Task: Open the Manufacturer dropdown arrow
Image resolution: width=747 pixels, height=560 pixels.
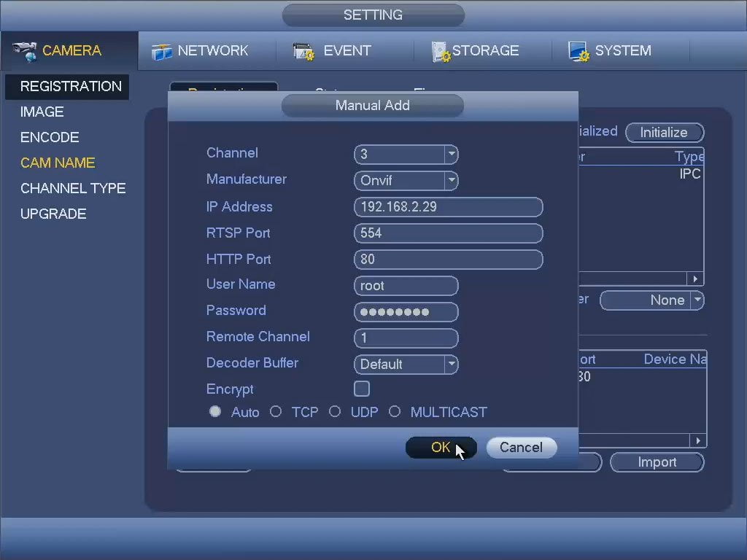Action: [x=451, y=181]
